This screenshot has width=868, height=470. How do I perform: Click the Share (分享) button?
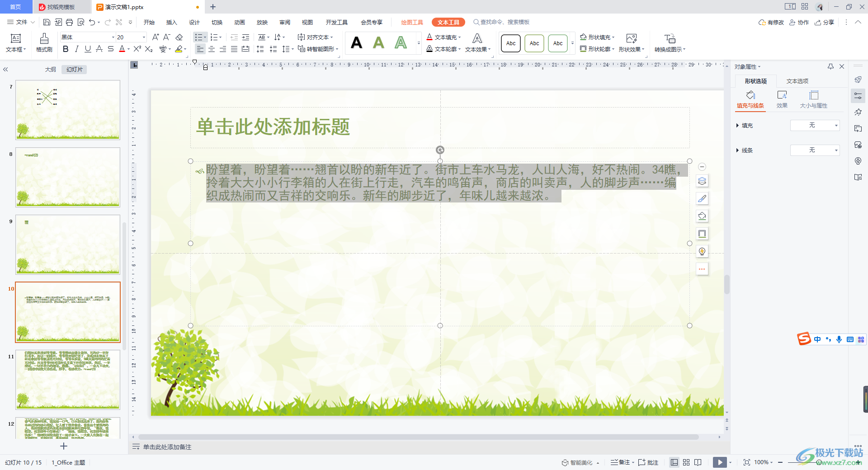(824, 22)
